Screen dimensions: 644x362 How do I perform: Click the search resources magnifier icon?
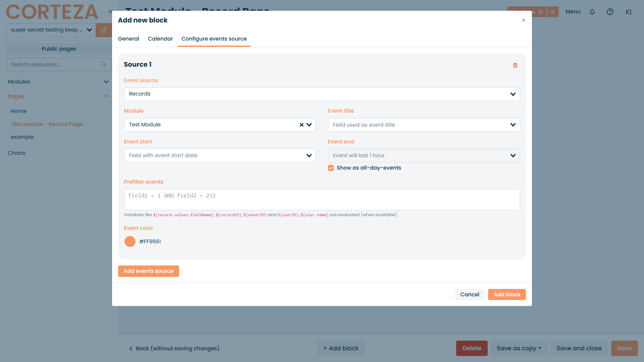click(104, 64)
